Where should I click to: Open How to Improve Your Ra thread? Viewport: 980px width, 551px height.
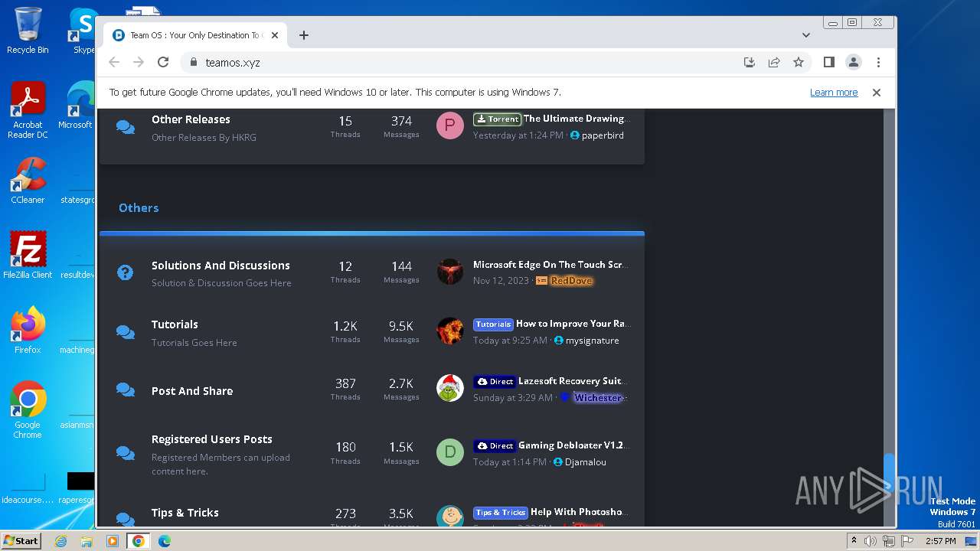(x=572, y=324)
